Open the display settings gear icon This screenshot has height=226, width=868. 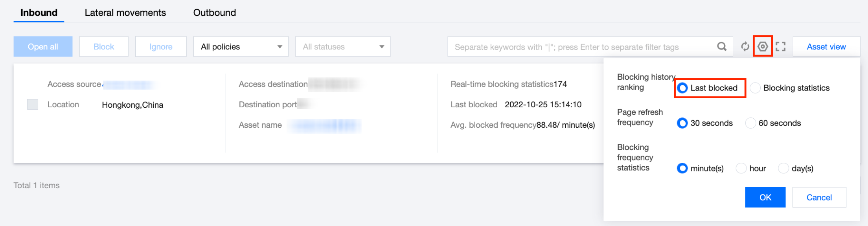pos(763,47)
